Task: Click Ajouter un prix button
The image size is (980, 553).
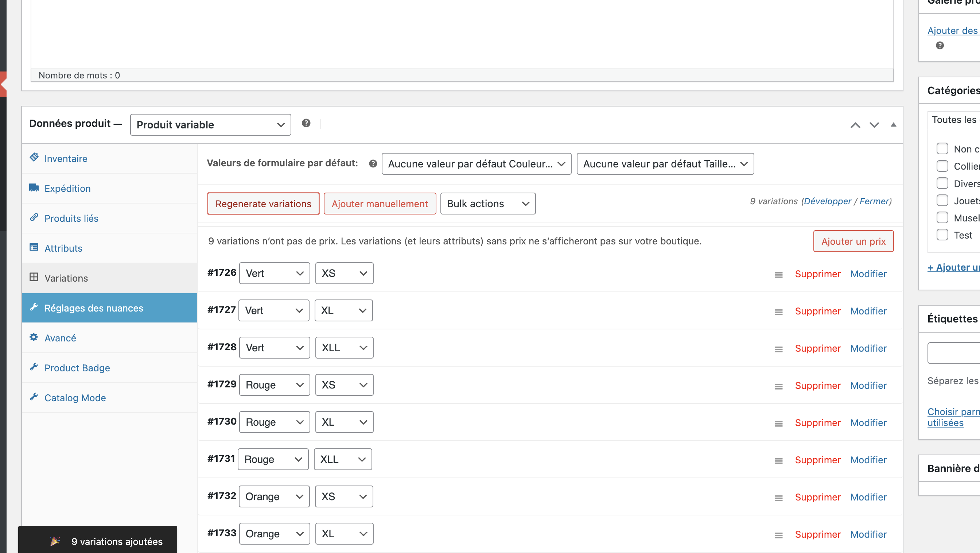Action: pos(853,241)
